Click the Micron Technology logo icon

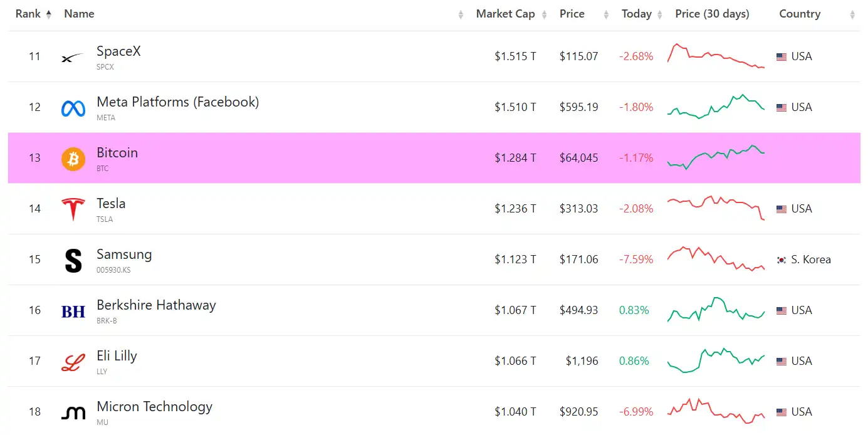click(x=73, y=412)
